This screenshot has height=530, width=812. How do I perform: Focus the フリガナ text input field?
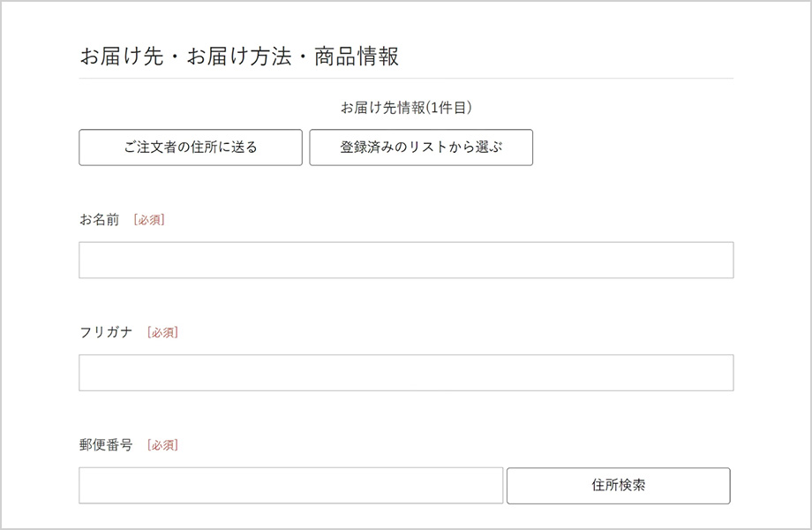pos(406,373)
